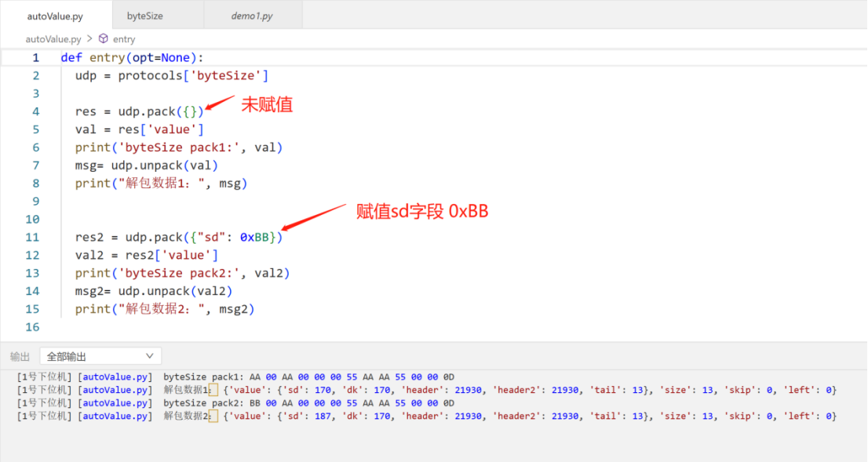Click the res = udp.pack({}) code line
The height and width of the screenshot is (462, 868).
[x=140, y=111]
